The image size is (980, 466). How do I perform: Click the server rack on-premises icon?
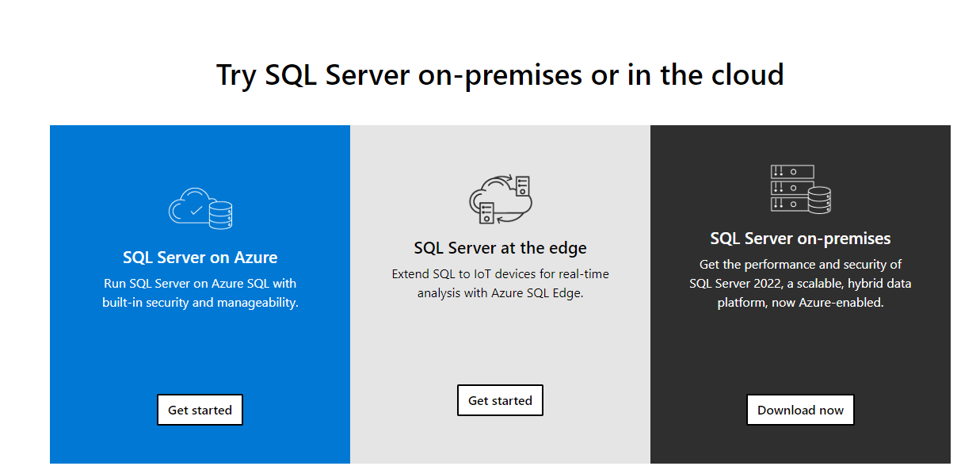pos(800,189)
